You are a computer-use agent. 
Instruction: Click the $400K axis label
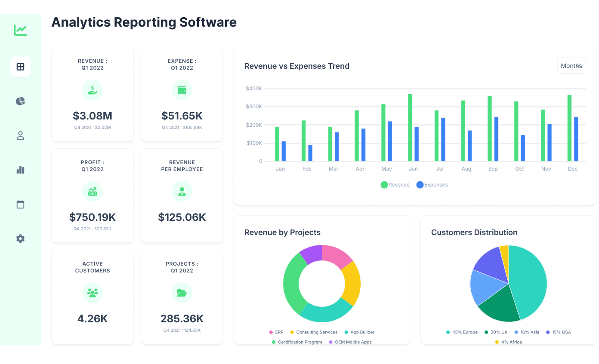pyautogui.click(x=254, y=89)
